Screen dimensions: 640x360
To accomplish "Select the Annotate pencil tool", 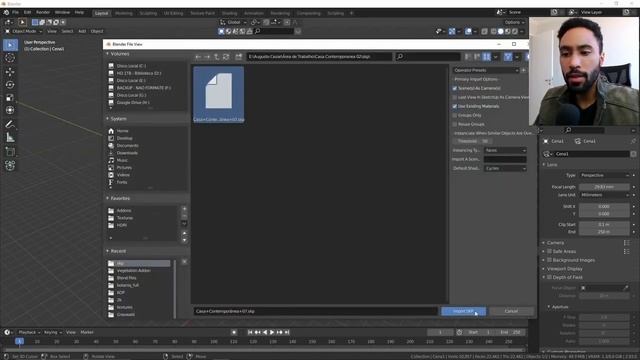I will (10, 124).
